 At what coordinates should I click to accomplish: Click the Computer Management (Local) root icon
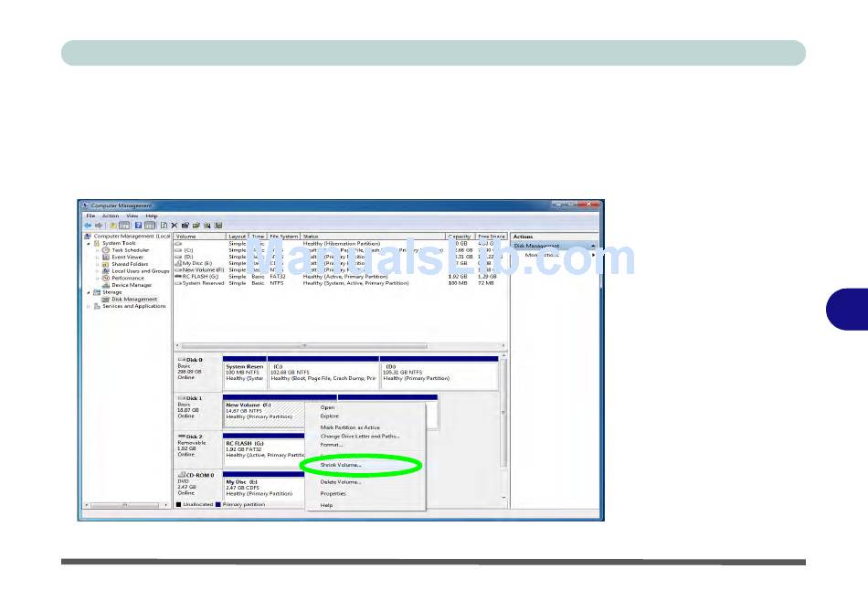point(87,237)
